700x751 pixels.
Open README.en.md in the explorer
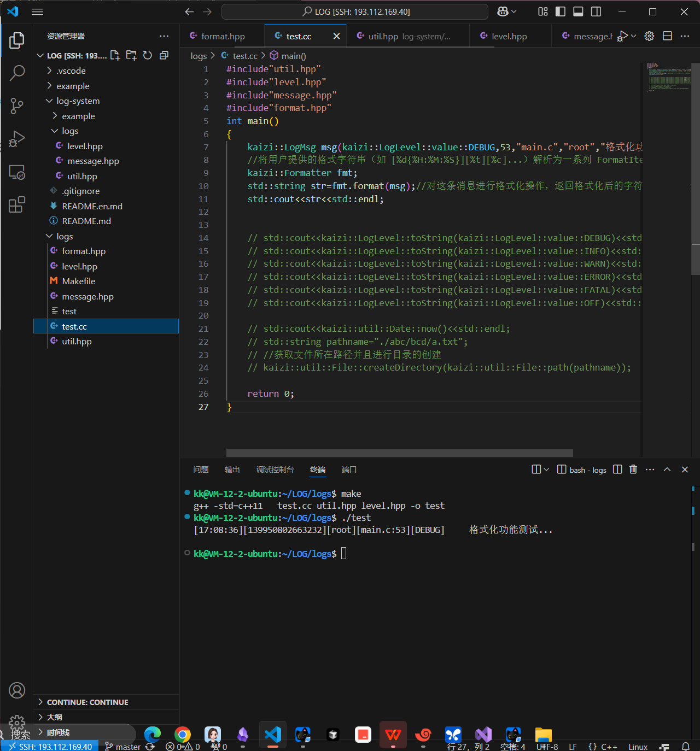click(x=106, y=206)
